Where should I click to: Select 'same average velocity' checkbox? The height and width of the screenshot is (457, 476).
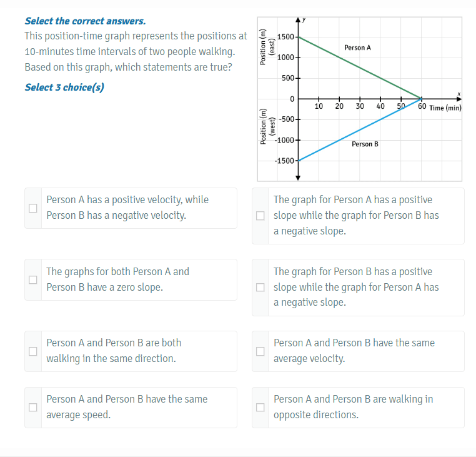point(260,351)
